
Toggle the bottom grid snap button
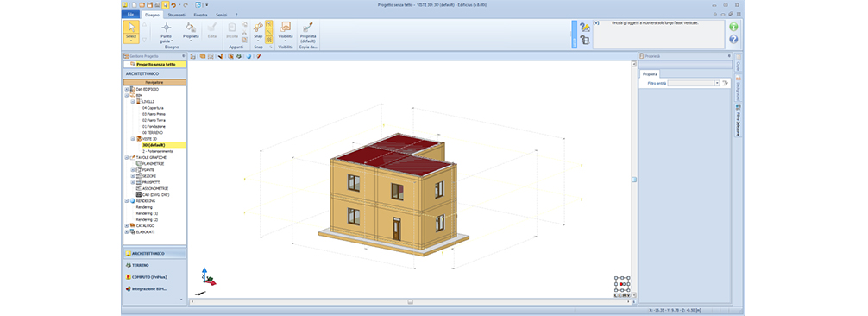pyautogui.click(x=268, y=40)
